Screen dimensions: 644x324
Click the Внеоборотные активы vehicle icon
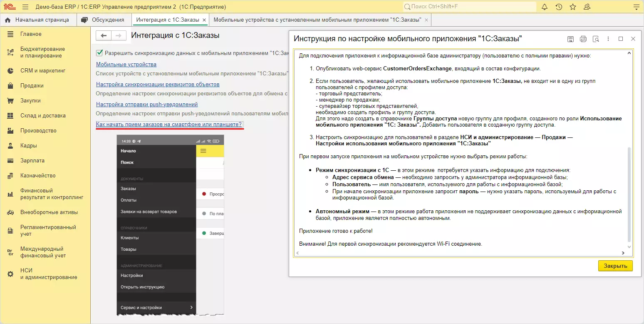(x=11, y=212)
